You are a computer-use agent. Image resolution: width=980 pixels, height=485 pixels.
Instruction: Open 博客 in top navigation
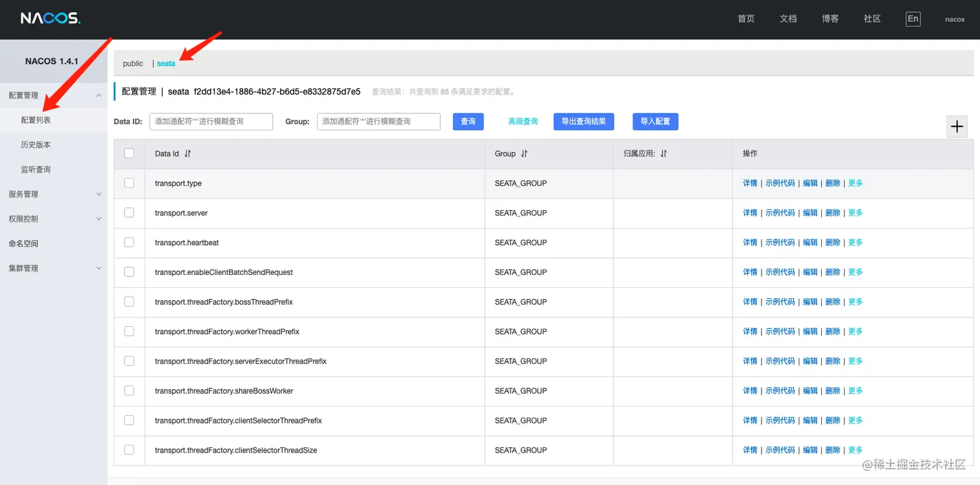click(830, 19)
